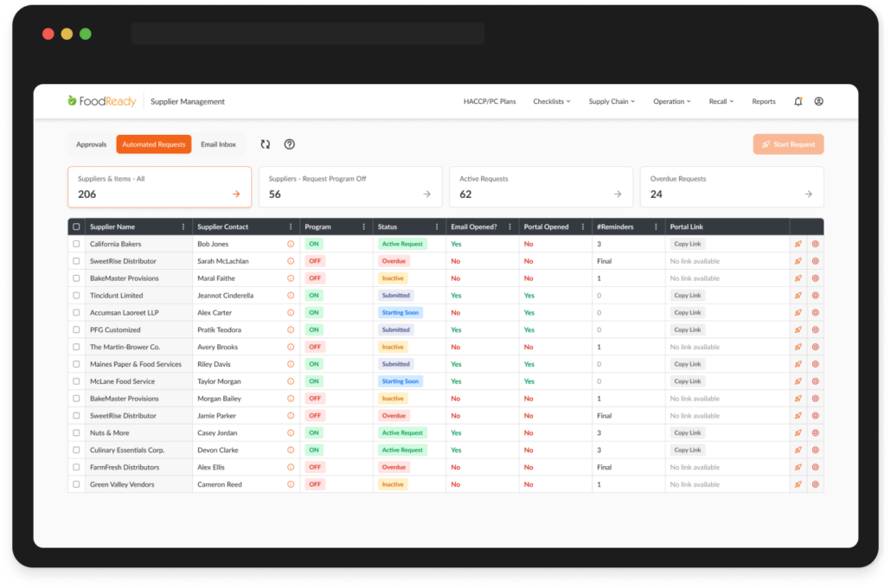
Task: Send request via rocket icon on California Bakers row
Action: click(798, 244)
